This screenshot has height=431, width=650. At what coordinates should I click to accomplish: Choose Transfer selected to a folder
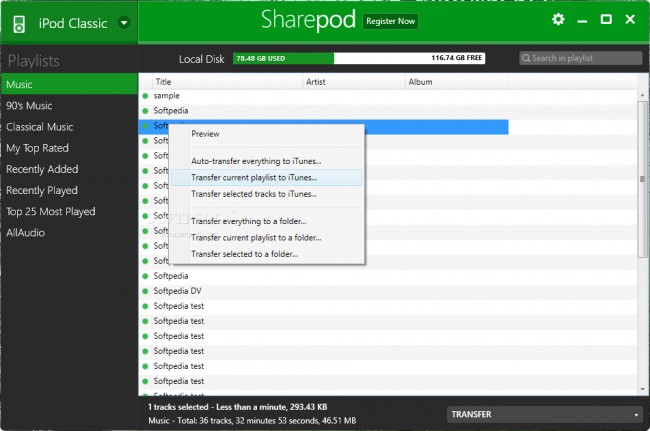coord(244,254)
